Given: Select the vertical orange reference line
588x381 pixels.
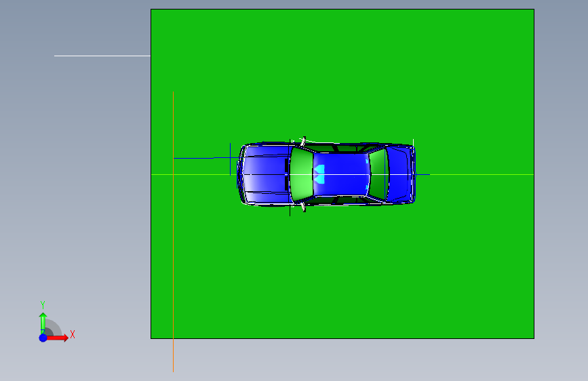Looking at the screenshot, I should point(173,232).
